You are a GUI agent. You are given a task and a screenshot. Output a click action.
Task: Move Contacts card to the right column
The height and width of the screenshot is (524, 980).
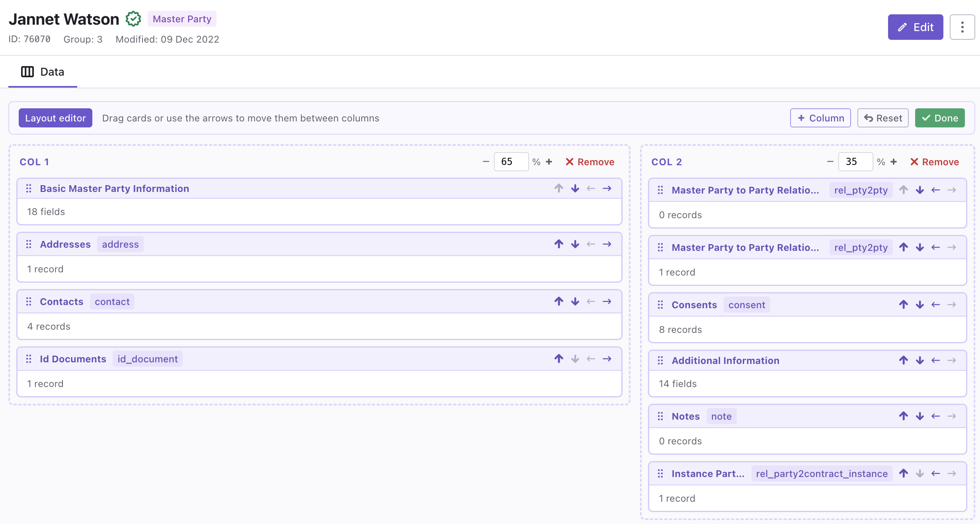(x=607, y=301)
